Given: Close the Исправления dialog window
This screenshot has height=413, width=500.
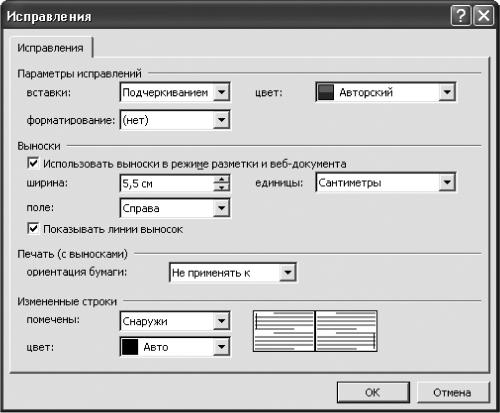Looking at the screenshot, I should click(x=483, y=16).
